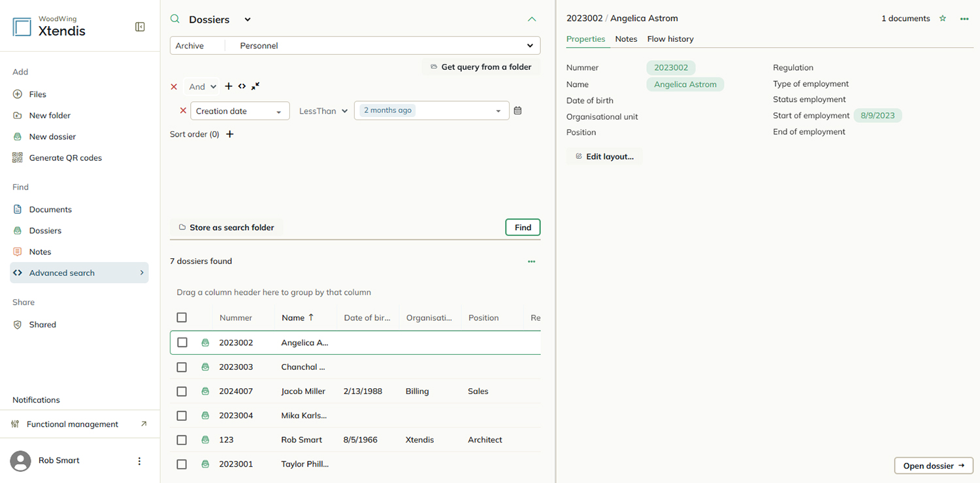This screenshot has height=483, width=980.
Task: Click dossier icon in Jacob Miller row
Action: 205,391
